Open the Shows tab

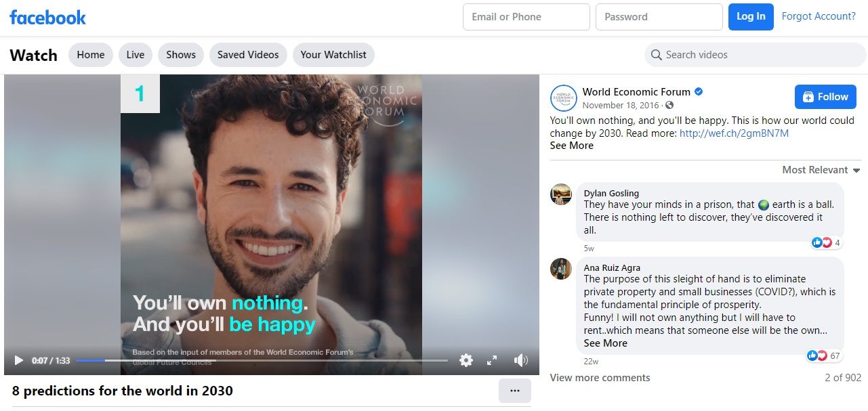[181, 55]
